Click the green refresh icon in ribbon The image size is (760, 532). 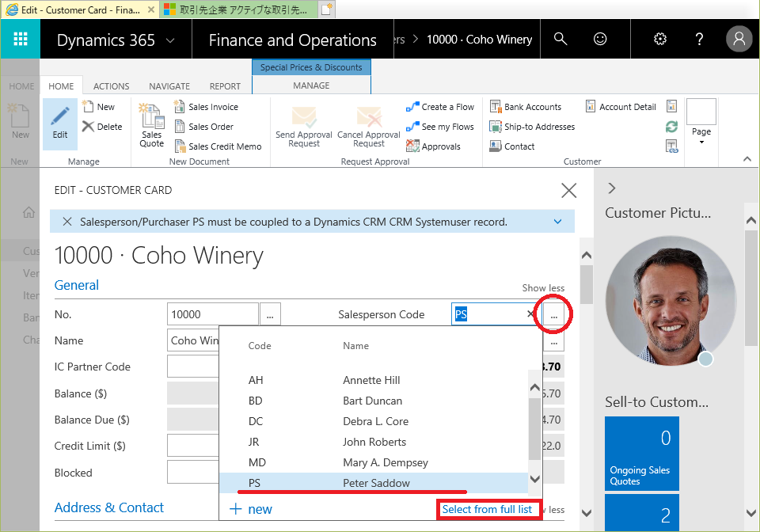click(x=671, y=127)
